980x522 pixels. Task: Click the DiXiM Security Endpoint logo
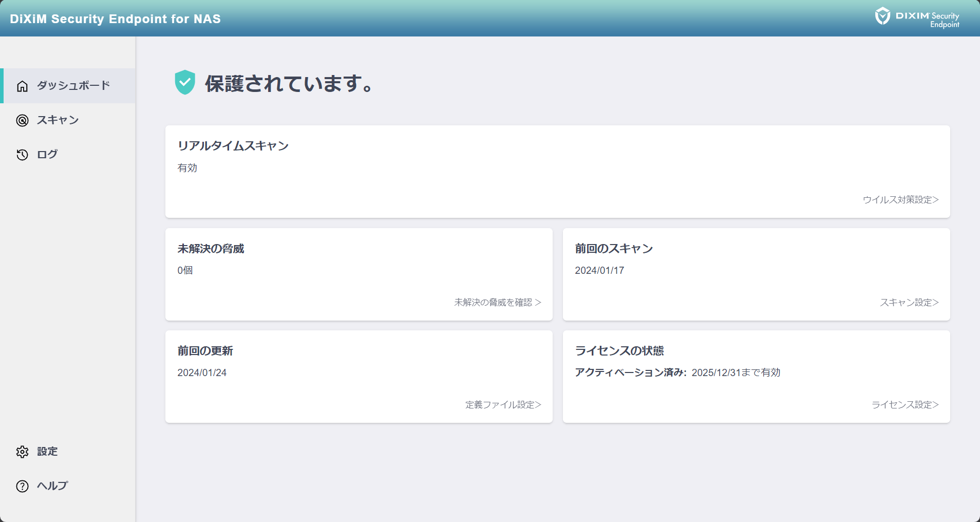(x=917, y=18)
